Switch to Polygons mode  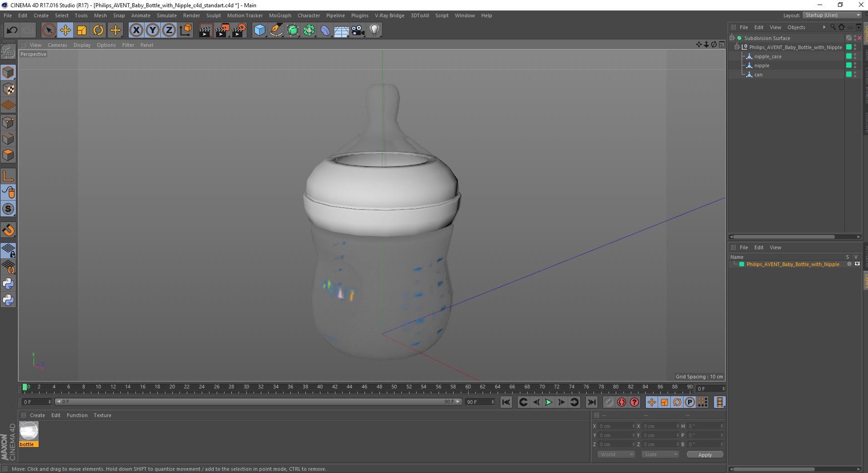click(x=8, y=155)
